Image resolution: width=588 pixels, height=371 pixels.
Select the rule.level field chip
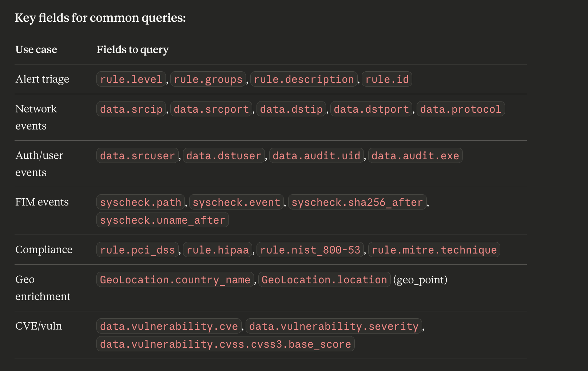click(x=131, y=79)
